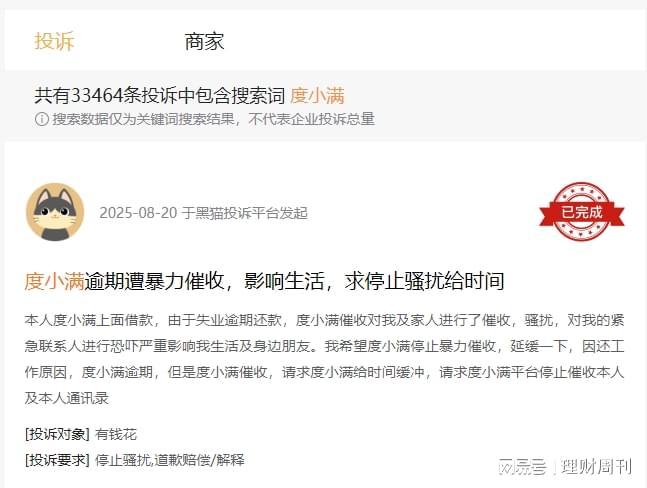
Task: Click the highlighted 度小满 search keyword
Action: click(317, 96)
